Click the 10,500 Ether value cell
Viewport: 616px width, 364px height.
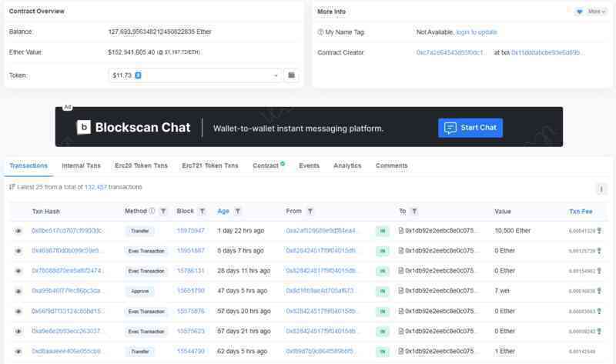pyautogui.click(x=513, y=231)
